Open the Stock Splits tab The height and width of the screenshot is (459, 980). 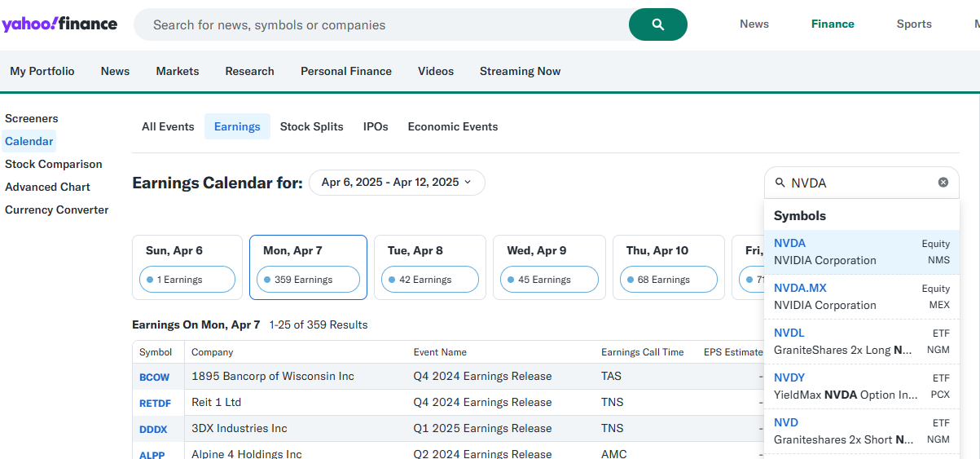pyautogui.click(x=312, y=126)
